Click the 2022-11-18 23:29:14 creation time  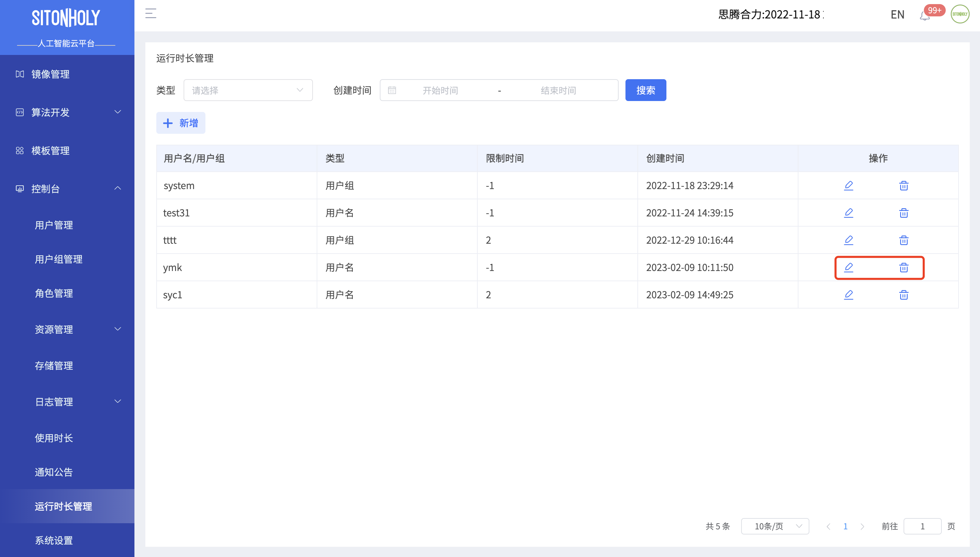(689, 186)
